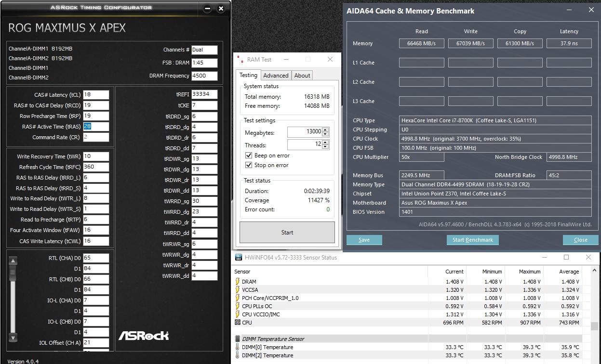Image resolution: width=601 pixels, height=364 pixels.
Task: Click the CPU VCCIO/IMC lightning icon
Action: (237, 314)
